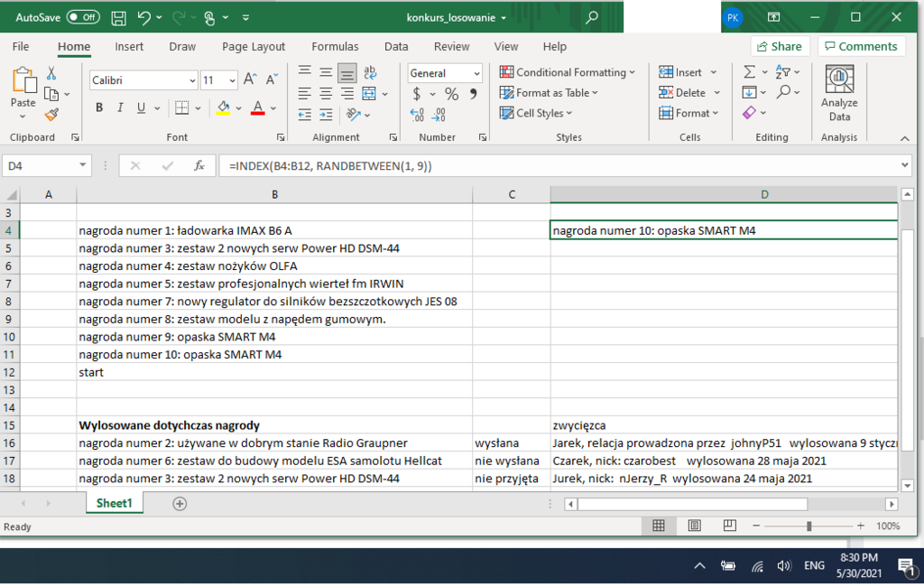The height and width of the screenshot is (587, 924).
Task: Click the Save icon in title bar
Action: tap(118, 17)
